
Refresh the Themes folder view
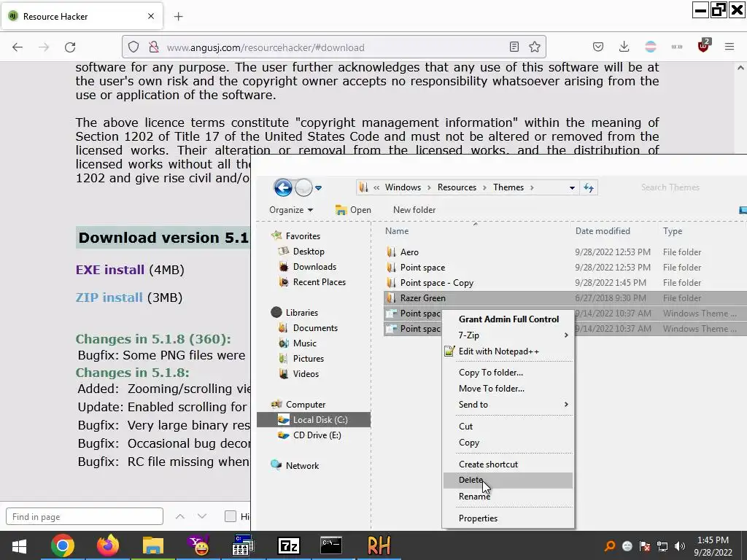click(x=589, y=187)
